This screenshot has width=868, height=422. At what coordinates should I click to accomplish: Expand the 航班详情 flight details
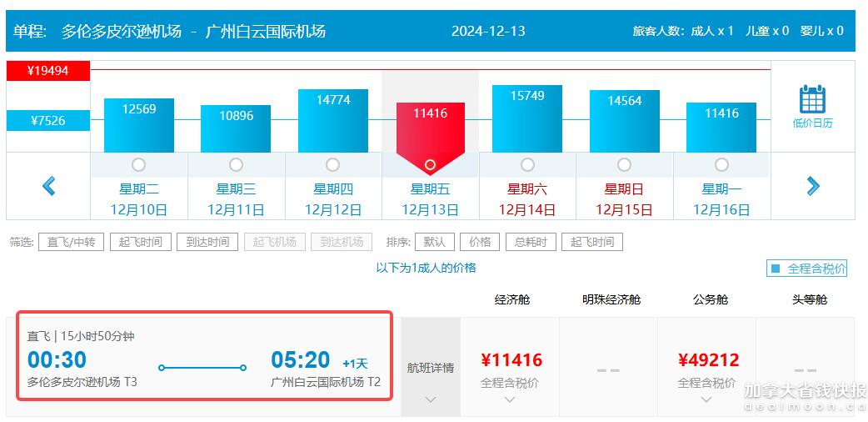tap(430, 368)
